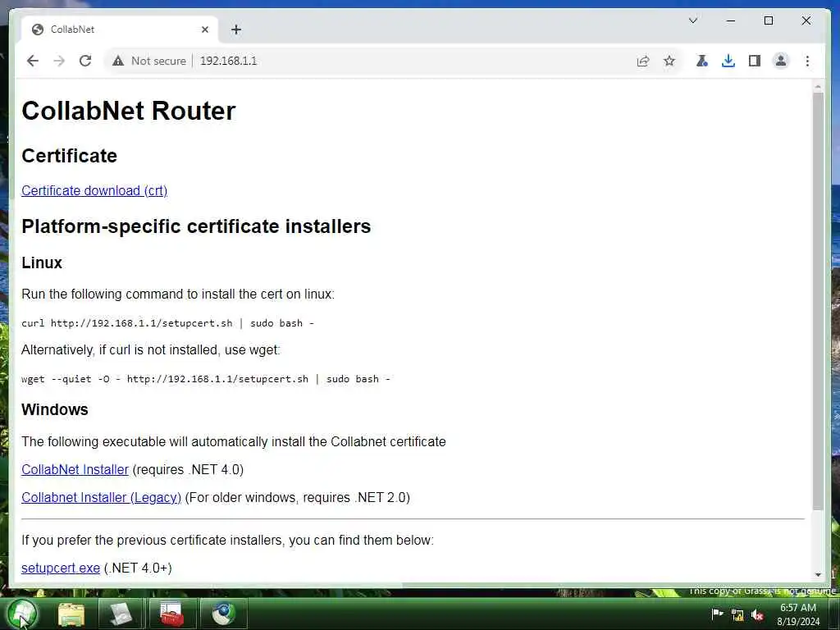Open the gray notepad taskbar icon
Viewport: 840px width, 630px height.
coord(121,614)
